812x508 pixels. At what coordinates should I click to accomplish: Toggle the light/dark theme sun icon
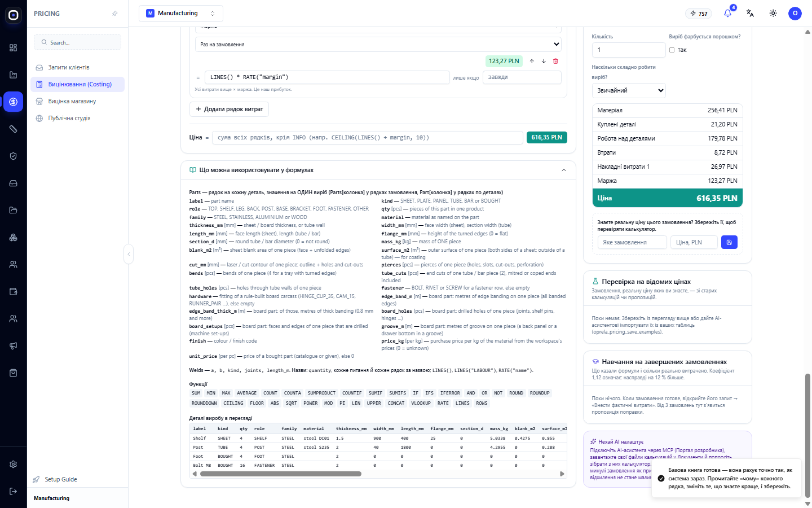(773, 13)
